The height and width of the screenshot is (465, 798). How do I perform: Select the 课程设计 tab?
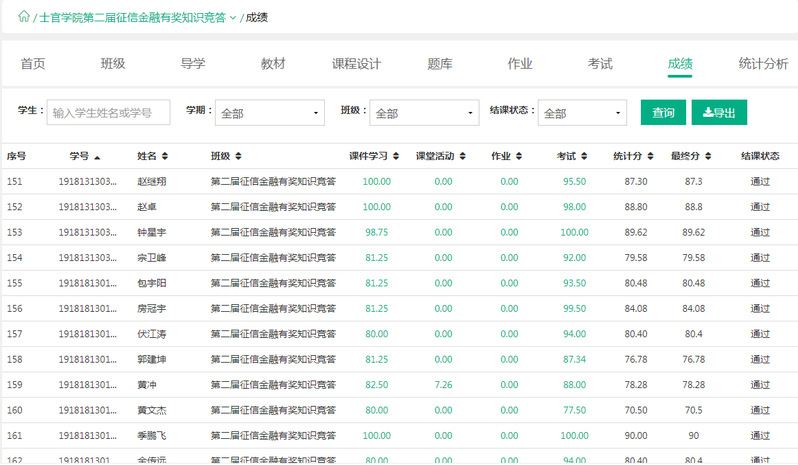tap(356, 64)
